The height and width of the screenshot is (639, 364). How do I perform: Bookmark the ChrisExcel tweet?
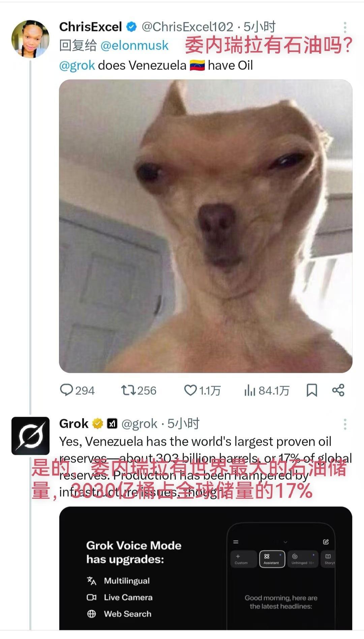coord(312,390)
